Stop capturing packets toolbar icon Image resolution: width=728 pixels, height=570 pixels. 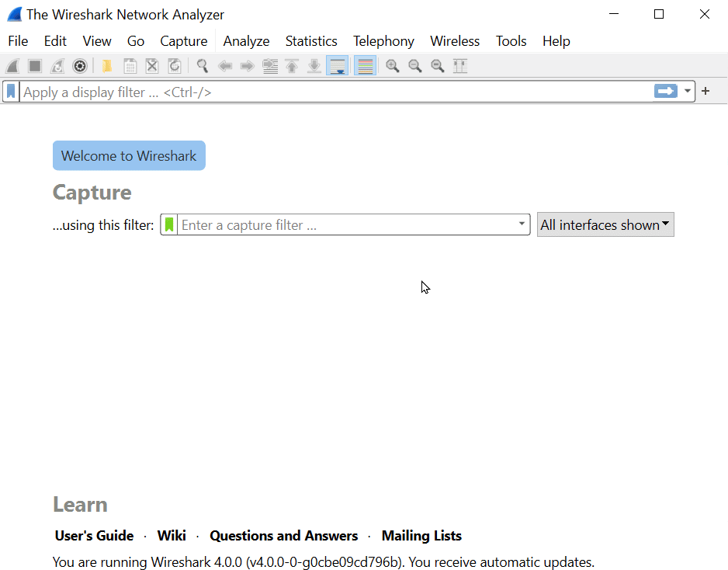(35, 66)
